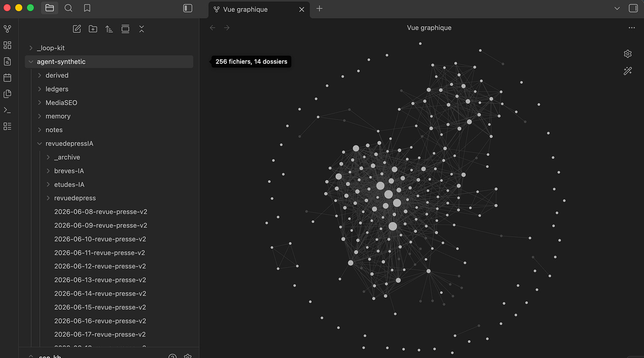The image size is (644, 358).
Task: Open a new tab with plus
Action: click(319, 8)
